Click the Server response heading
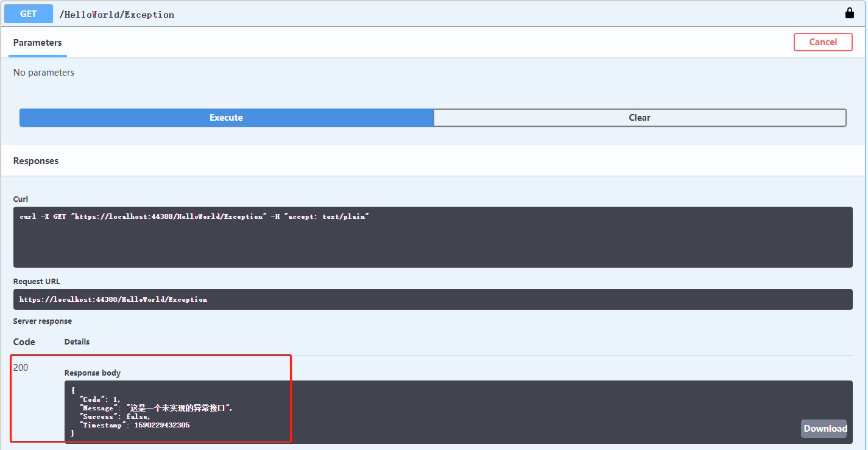The width and height of the screenshot is (868, 450). [43, 321]
